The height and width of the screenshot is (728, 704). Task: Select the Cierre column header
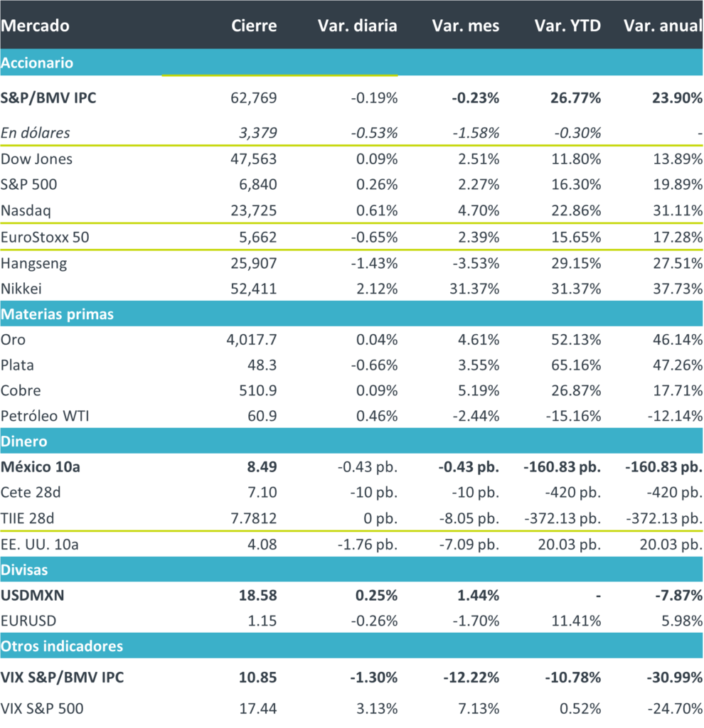(x=254, y=26)
